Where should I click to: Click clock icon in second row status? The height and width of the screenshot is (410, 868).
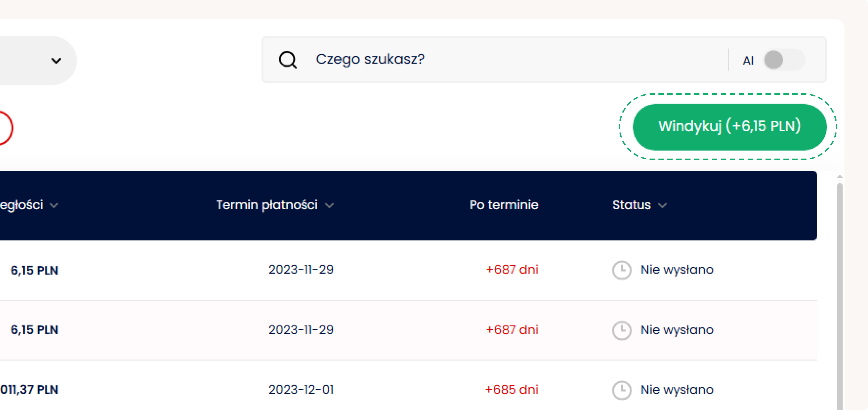(621, 330)
